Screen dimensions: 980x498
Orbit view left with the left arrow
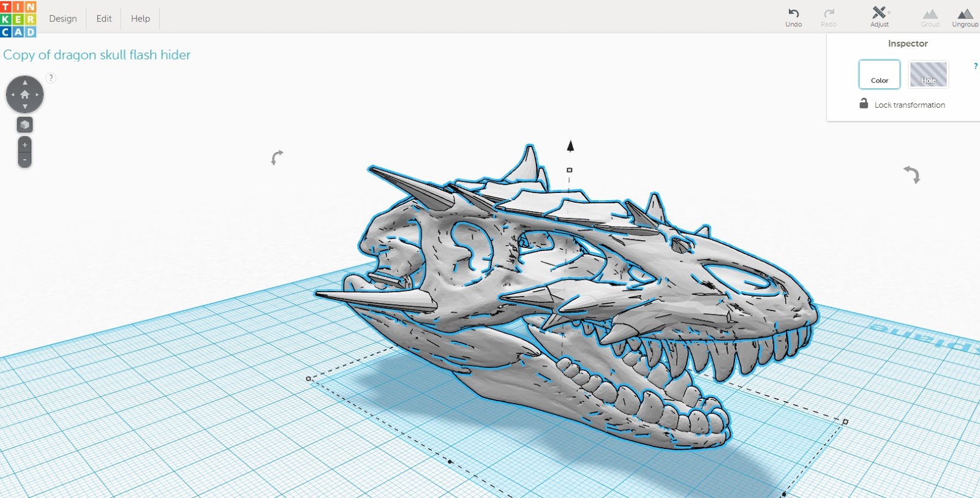[12, 94]
